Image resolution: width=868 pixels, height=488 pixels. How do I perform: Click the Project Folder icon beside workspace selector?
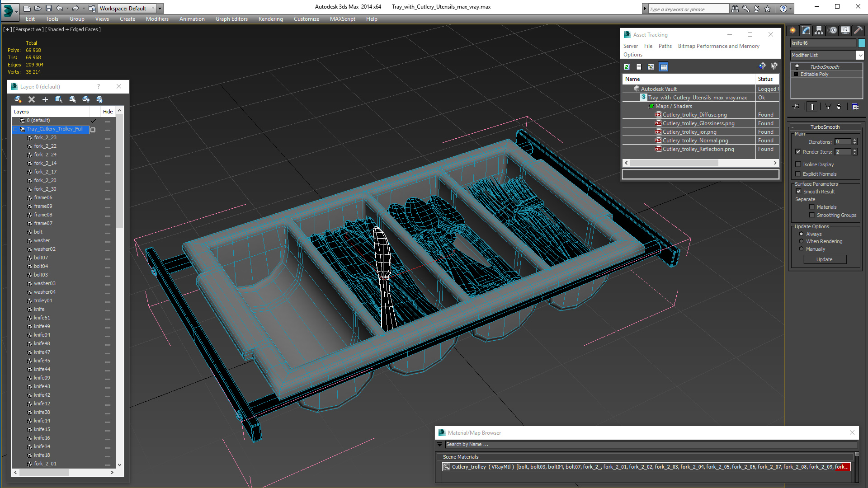(x=92, y=8)
